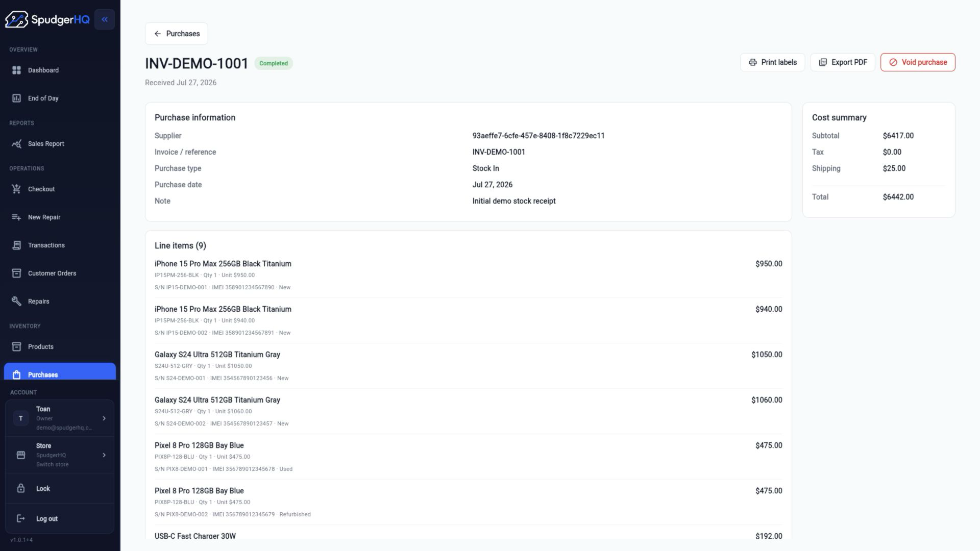Open Dashboard from the sidebar
This screenshot has width=980, height=551.
pyautogui.click(x=60, y=70)
